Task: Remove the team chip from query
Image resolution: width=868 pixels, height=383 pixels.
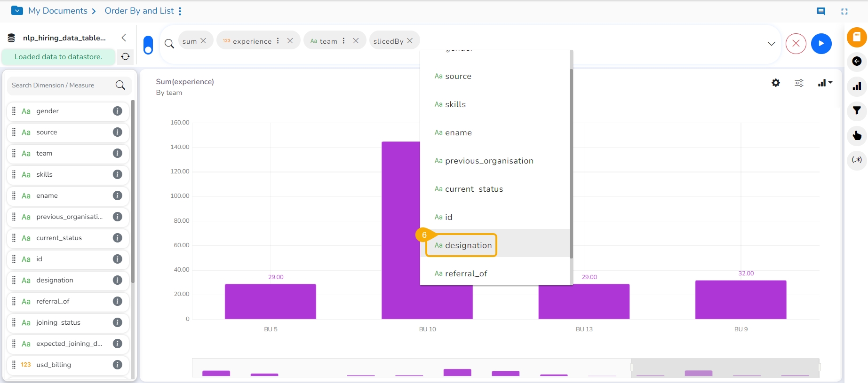Action: pyautogui.click(x=356, y=41)
